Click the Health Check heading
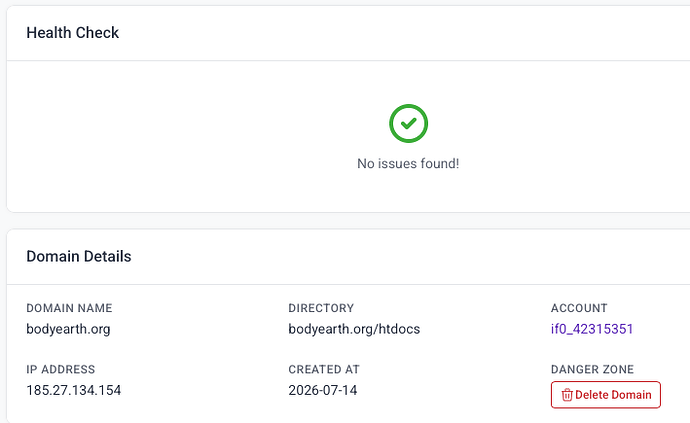The image size is (690, 423). pos(73,33)
